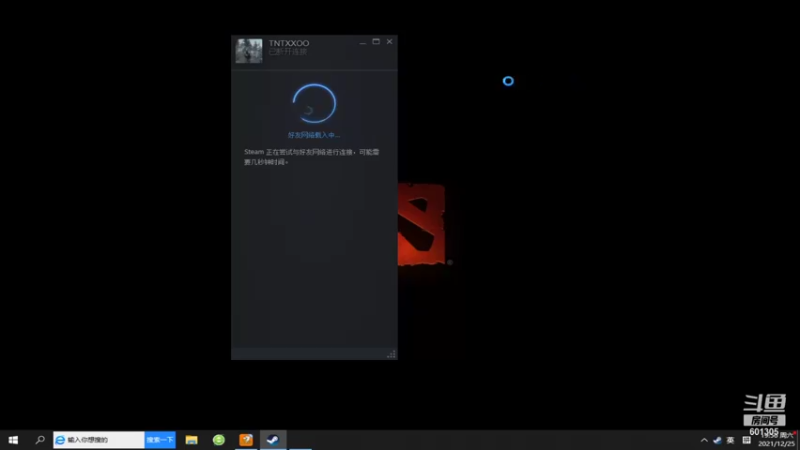Screen dimensions: 800x450
Task: Open Windows taskbar search magnifier
Action: click(x=40, y=440)
